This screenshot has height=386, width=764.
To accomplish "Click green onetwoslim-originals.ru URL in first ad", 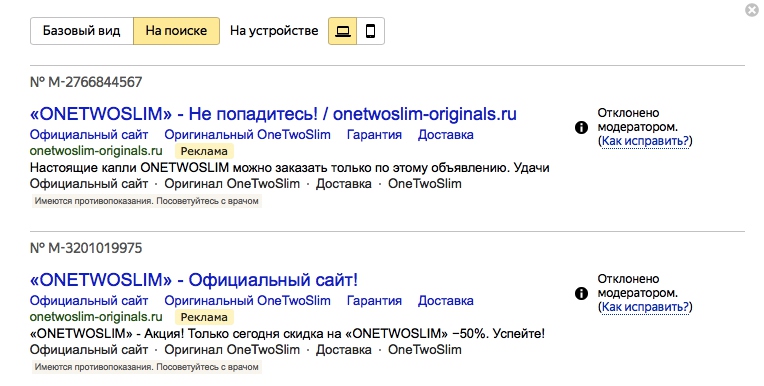I will coord(96,151).
